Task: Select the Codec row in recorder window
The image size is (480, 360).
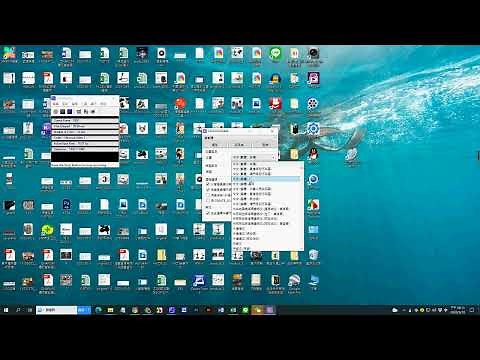Action: click(85, 138)
